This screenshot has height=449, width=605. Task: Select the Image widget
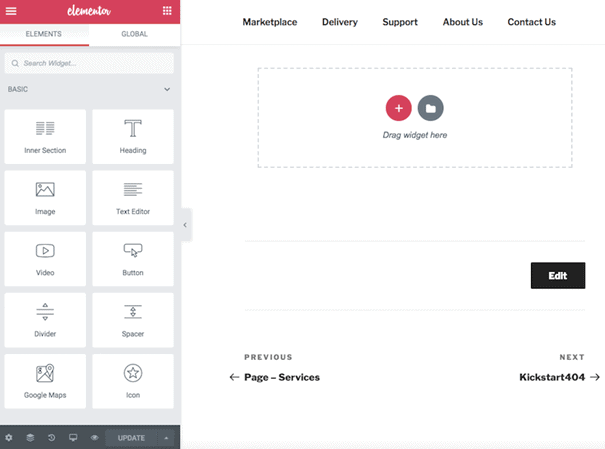click(x=45, y=198)
